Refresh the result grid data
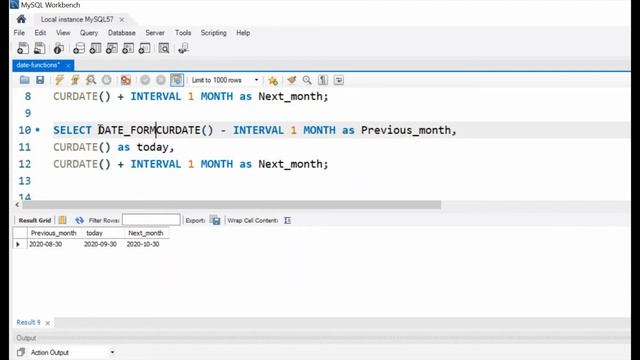Viewport: 640px width, 360px height. pos(79,220)
